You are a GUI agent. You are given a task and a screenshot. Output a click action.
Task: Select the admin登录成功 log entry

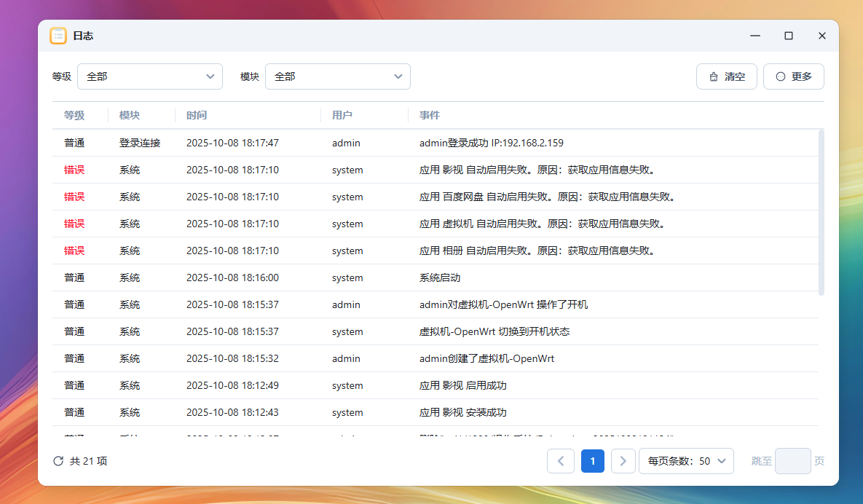coord(492,143)
